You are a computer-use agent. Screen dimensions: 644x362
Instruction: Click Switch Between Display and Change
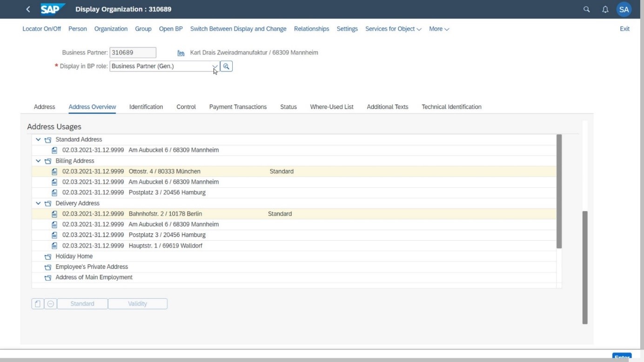[x=238, y=28]
